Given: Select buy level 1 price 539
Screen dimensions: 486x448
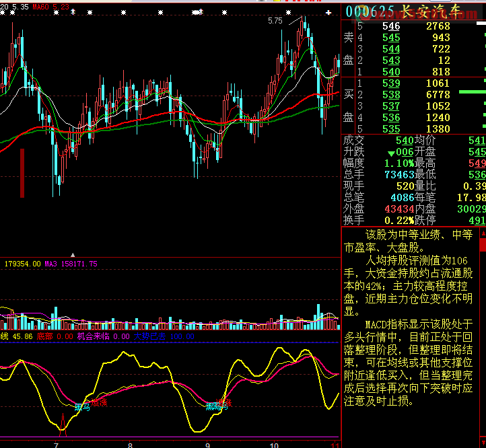Looking at the screenshot, I should pyautogui.click(x=391, y=83).
